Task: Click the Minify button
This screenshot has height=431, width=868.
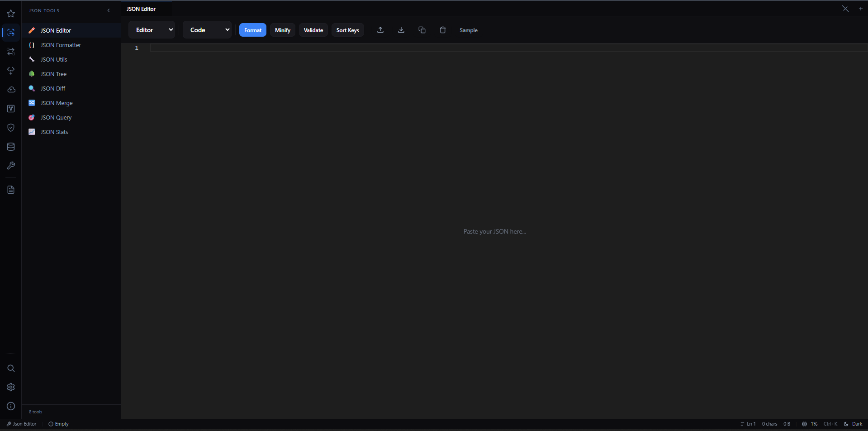Action: click(x=283, y=30)
